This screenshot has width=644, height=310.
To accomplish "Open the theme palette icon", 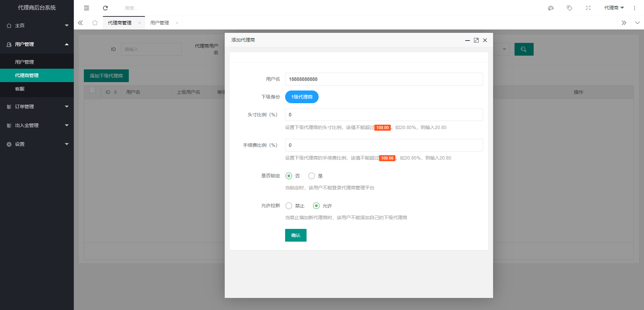I will click(x=551, y=8).
